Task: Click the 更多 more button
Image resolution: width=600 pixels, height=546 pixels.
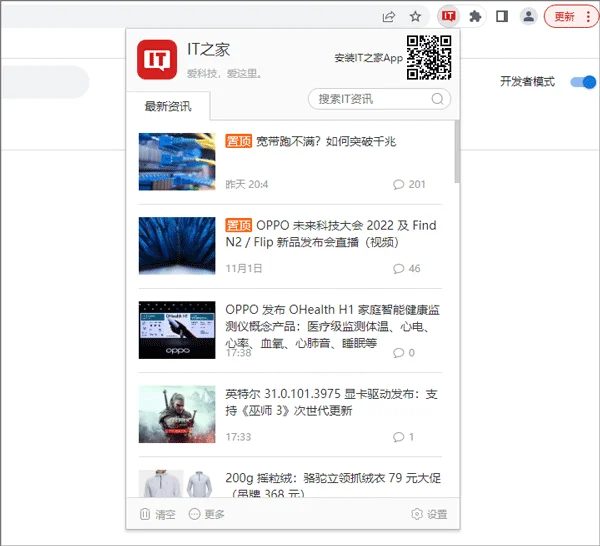Action: pos(207,514)
